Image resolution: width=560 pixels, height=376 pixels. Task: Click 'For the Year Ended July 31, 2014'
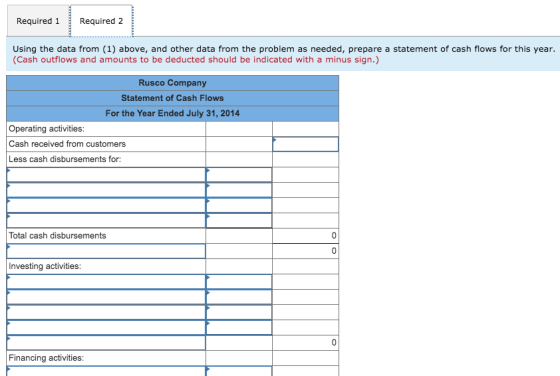click(172, 114)
